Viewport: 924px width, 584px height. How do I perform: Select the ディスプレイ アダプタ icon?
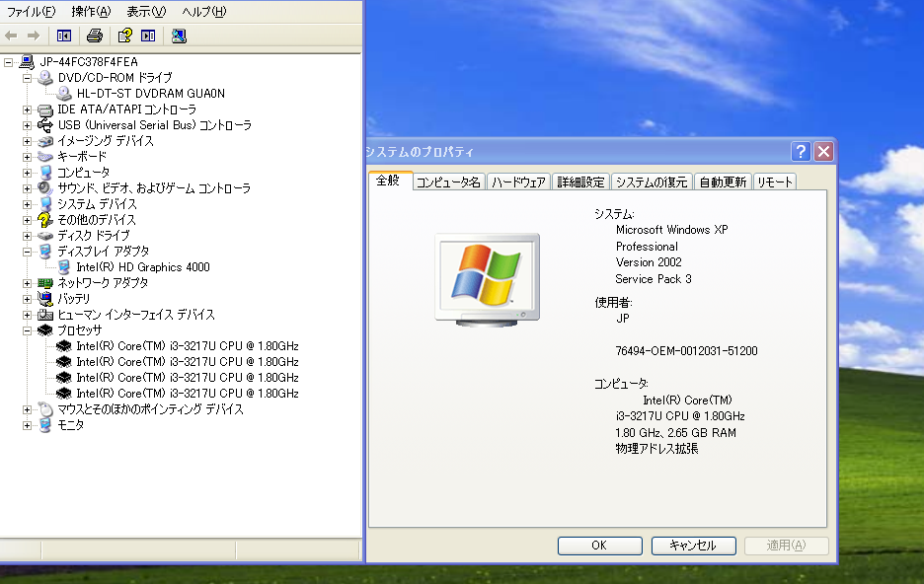(x=45, y=252)
